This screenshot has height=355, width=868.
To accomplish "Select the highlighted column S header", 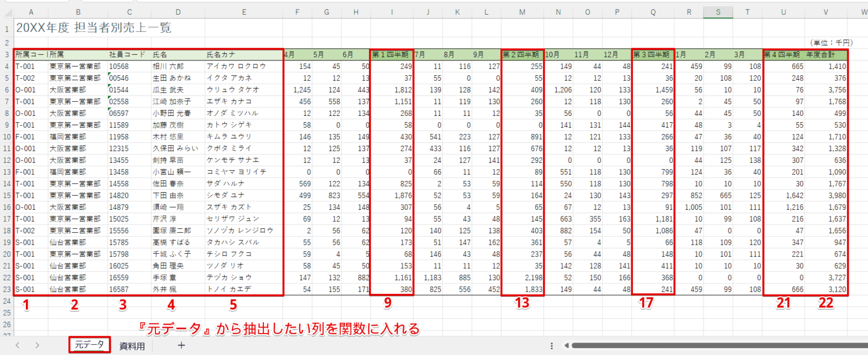I will click(x=718, y=12).
